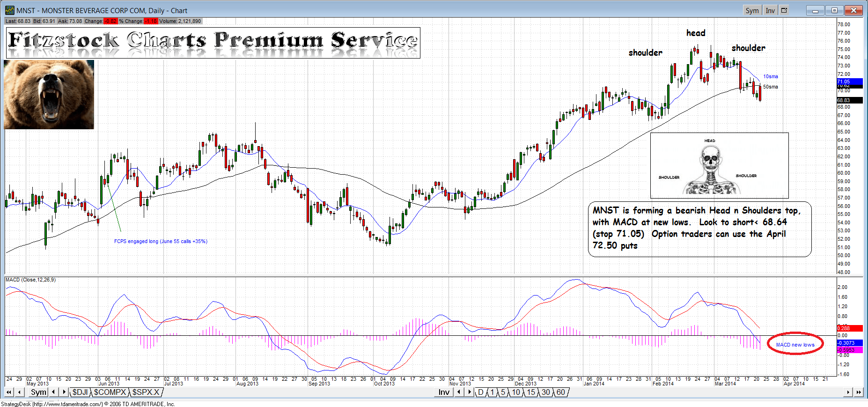
Task: Click the MNST head and shoulders commentary note
Action: [x=700, y=229]
